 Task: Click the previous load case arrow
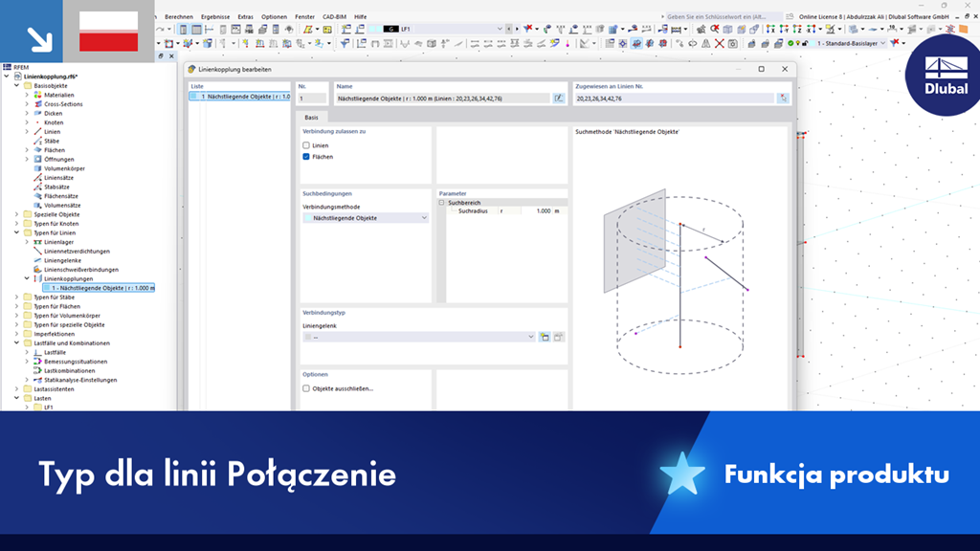pyautogui.click(x=509, y=30)
